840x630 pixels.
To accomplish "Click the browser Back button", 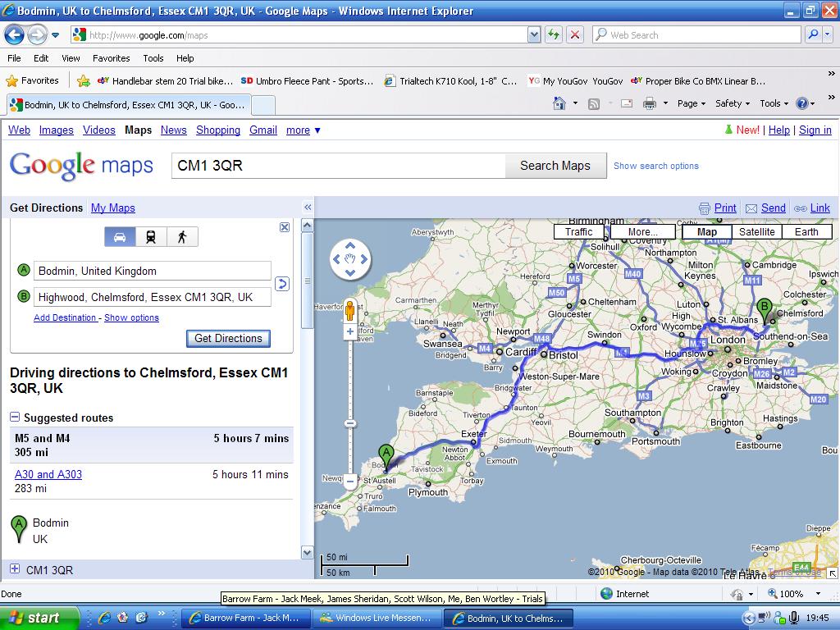I will point(14,35).
